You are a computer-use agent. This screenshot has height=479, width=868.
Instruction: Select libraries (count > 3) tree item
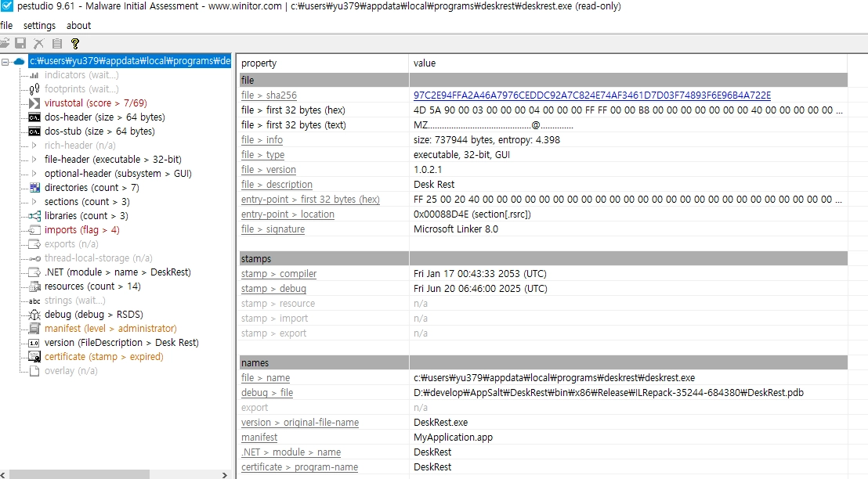point(86,216)
